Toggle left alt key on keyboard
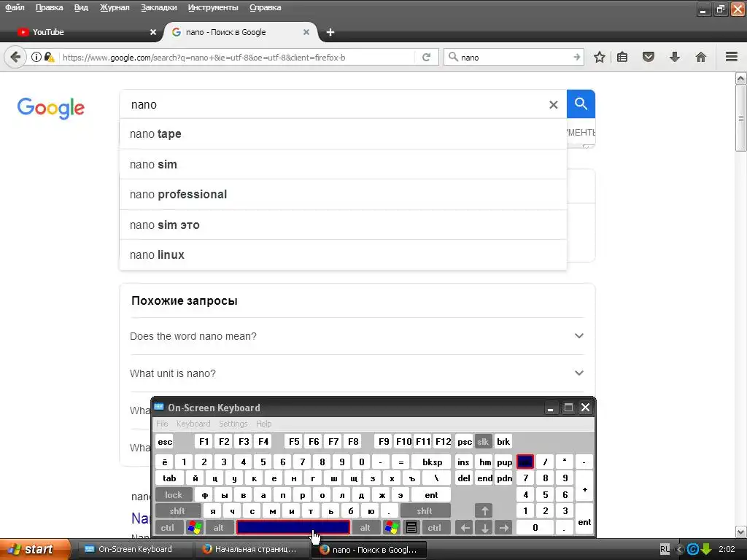This screenshot has height=560, width=747. tap(218, 527)
